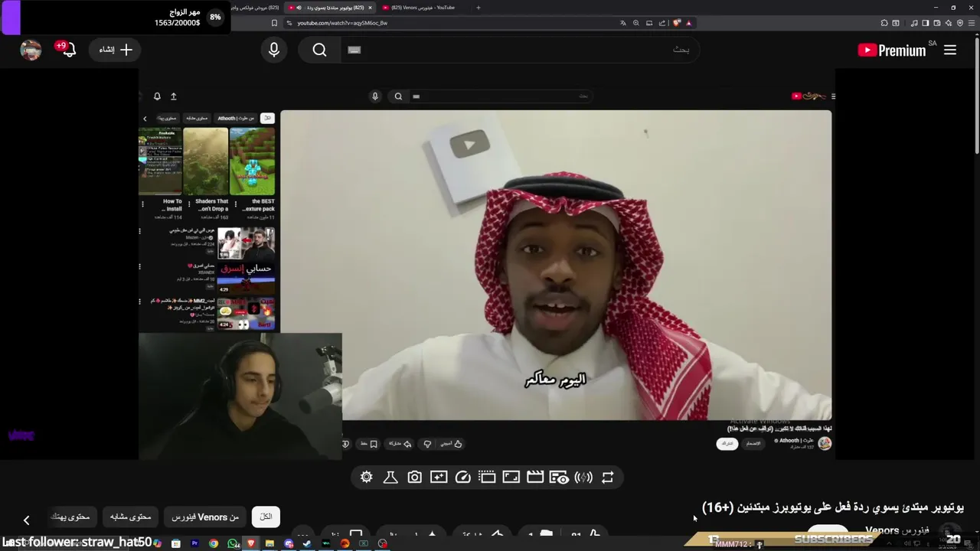
Task: Click the inner video اشتراك subscribe button
Action: 727,444
